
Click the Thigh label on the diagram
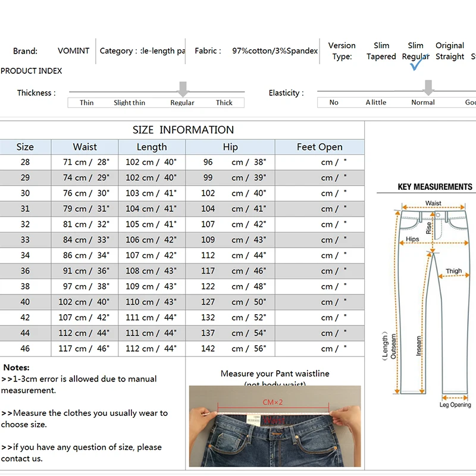pyautogui.click(x=453, y=271)
